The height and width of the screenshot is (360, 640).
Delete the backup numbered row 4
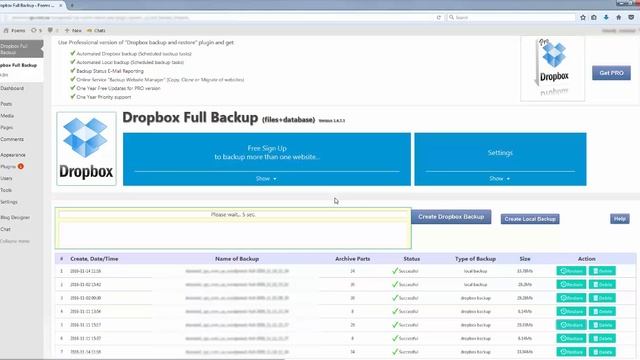click(602, 311)
